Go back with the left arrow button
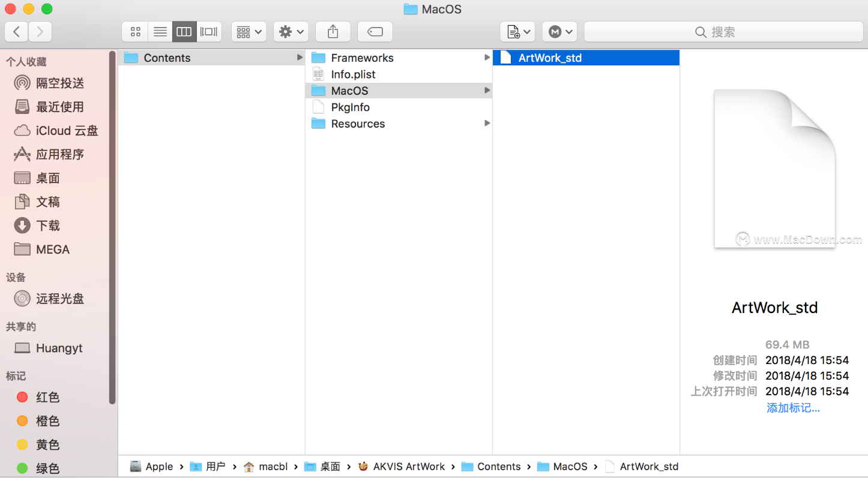Image resolution: width=868 pixels, height=478 pixels. [x=16, y=32]
